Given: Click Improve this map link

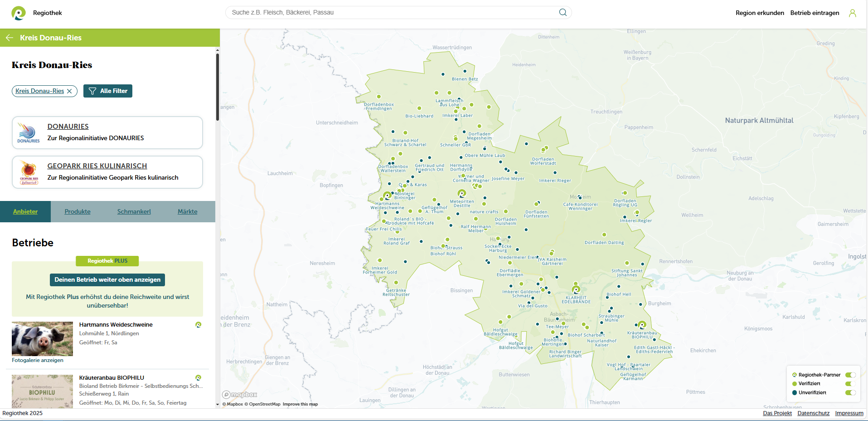Looking at the screenshot, I should pyautogui.click(x=300, y=404).
